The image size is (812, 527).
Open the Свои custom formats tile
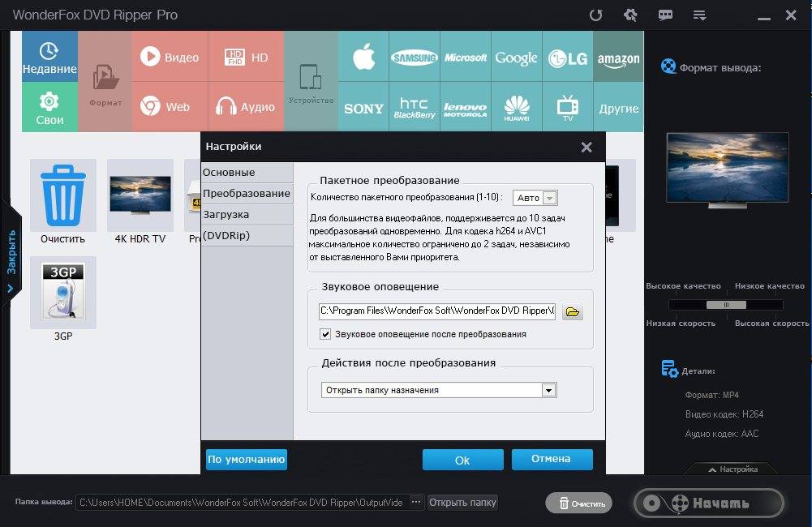[x=49, y=107]
